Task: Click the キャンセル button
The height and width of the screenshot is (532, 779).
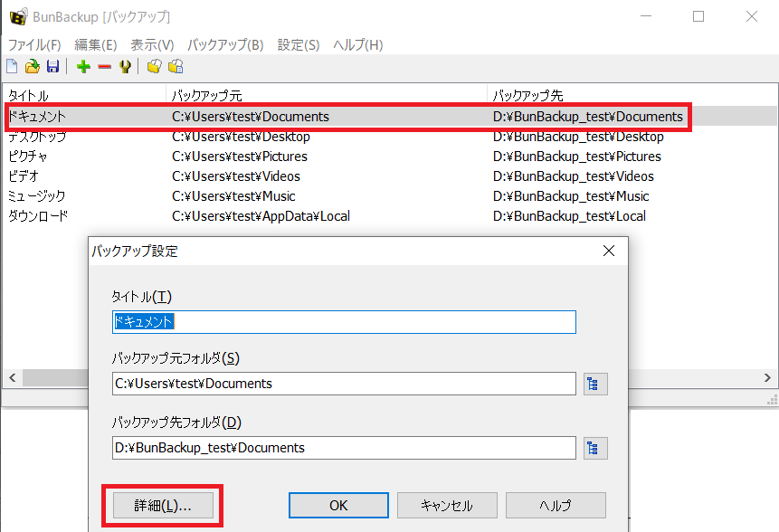Action: click(447, 505)
